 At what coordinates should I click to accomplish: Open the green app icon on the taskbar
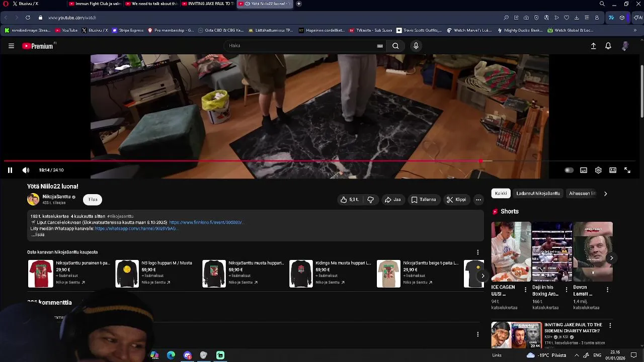click(x=220, y=355)
